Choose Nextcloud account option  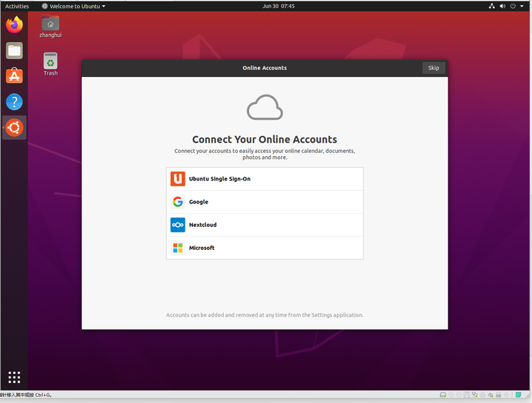coord(265,225)
